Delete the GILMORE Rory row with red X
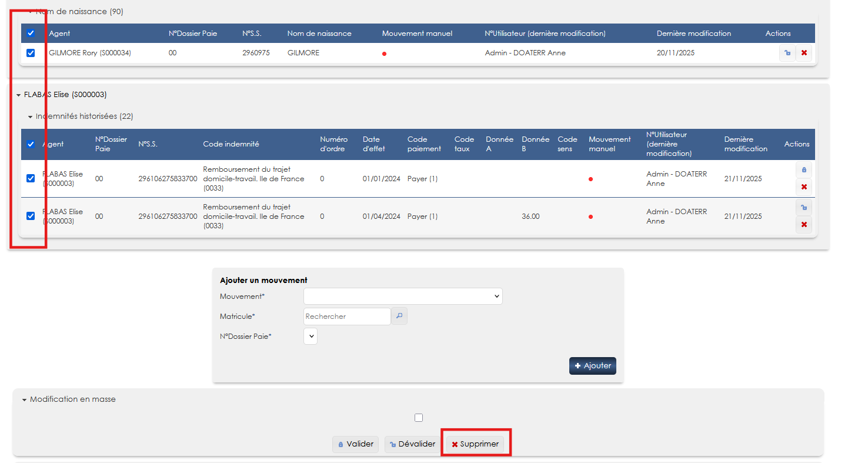The image size is (868, 463). point(804,53)
